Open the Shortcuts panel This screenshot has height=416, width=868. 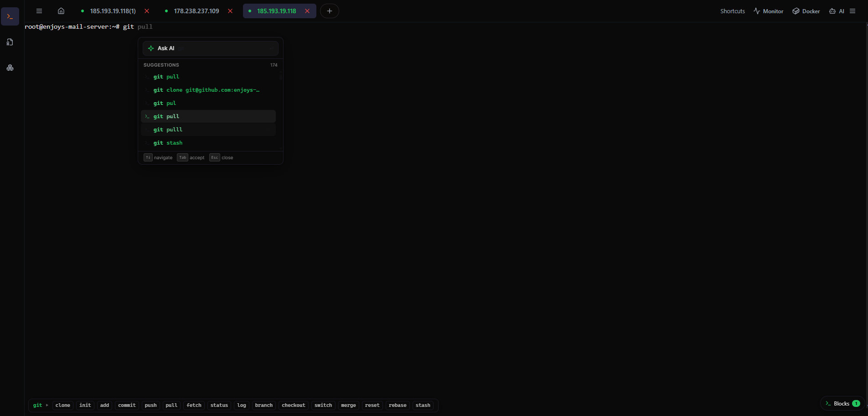click(x=733, y=11)
